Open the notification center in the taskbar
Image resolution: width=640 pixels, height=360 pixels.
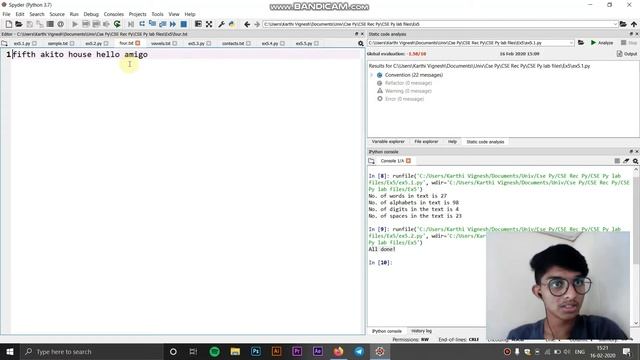tap(627, 351)
